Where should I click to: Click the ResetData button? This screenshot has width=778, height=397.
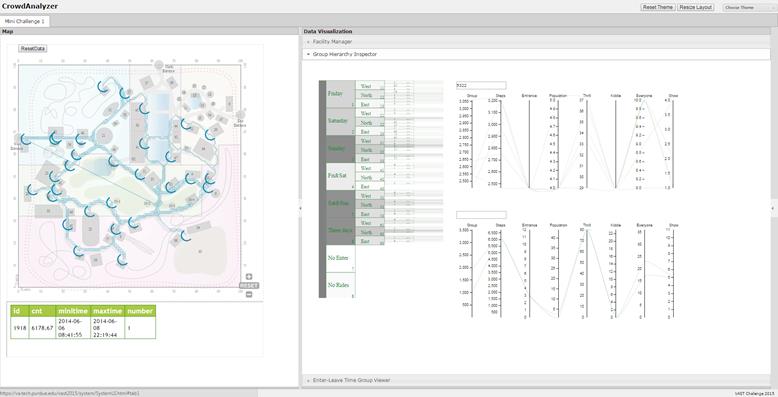[33, 49]
